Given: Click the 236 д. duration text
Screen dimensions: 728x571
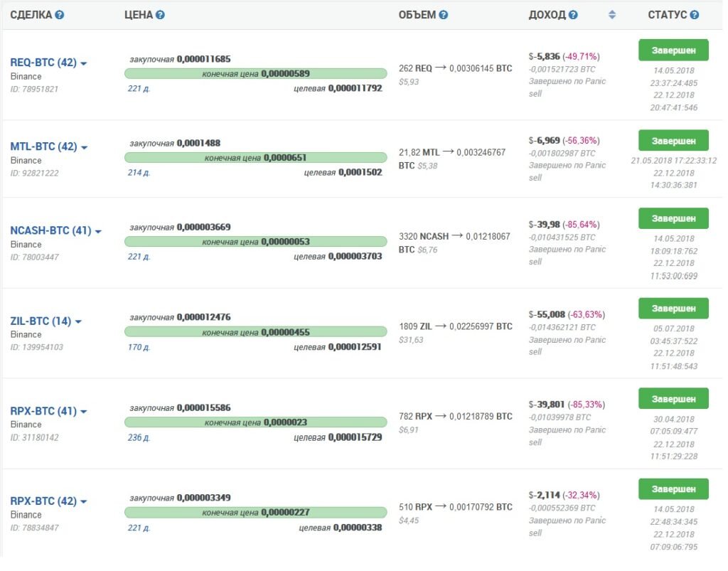Looking at the screenshot, I should [139, 437].
